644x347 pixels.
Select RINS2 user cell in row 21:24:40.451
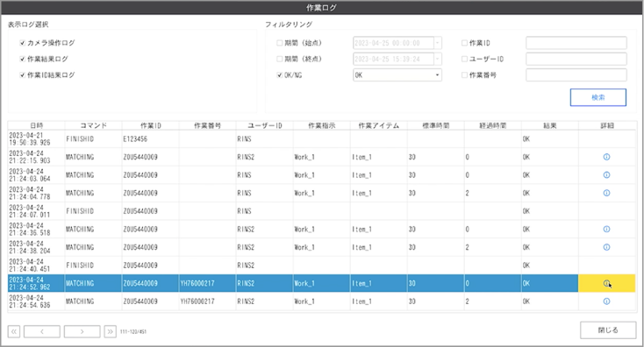click(x=264, y=266)
